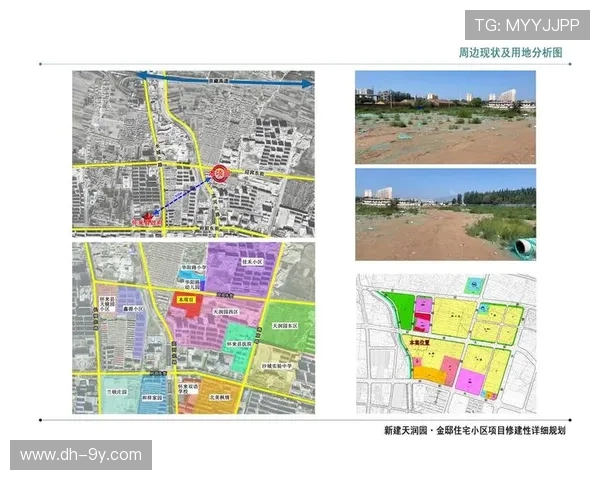Image resolution: width=600 pixels, height=480 pixels.
Task: Click the TG: MYYJJPP watermark label
Action: [526, 24]
